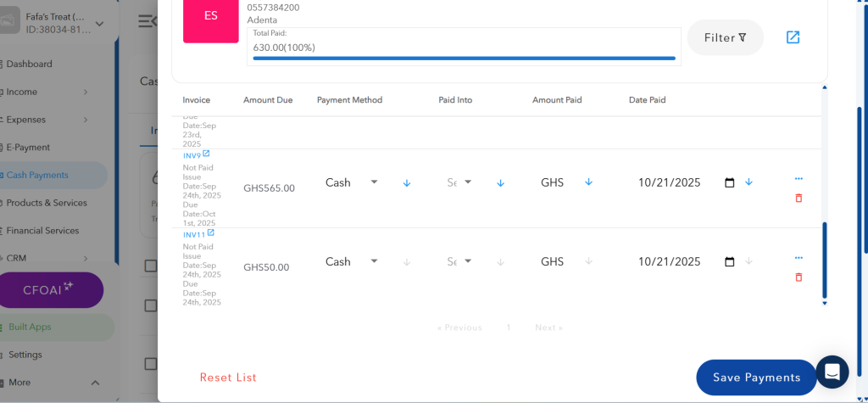Click the copy-down arrow beside INV9 payment method

pos(407,182)
